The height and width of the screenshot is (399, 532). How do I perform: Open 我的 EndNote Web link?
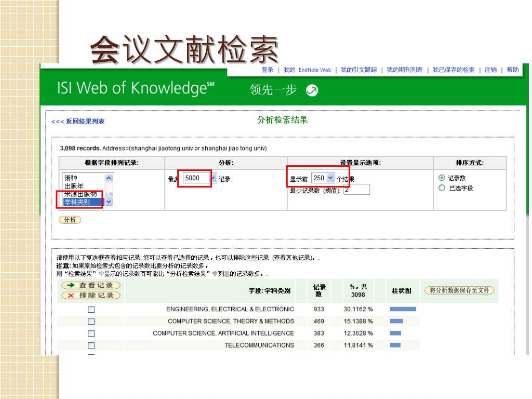point(307,70)
